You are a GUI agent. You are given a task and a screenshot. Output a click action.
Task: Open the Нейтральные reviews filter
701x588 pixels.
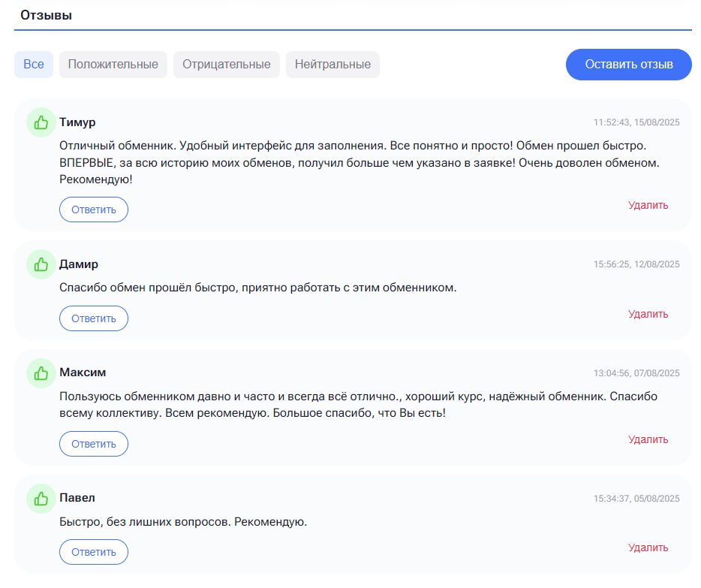332,65
